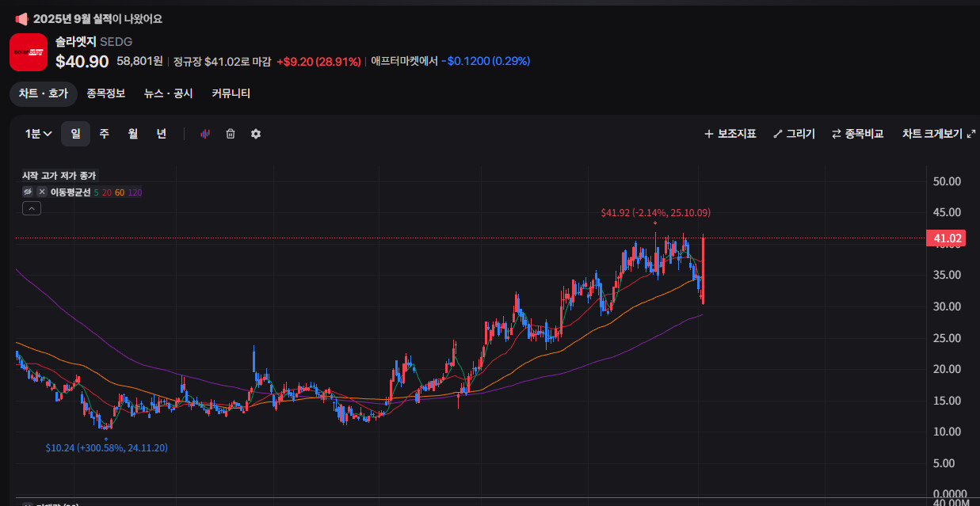Click the orange 60-period MA value
The width and height of the screenshot is (980, 506).
tap(119, 192)
